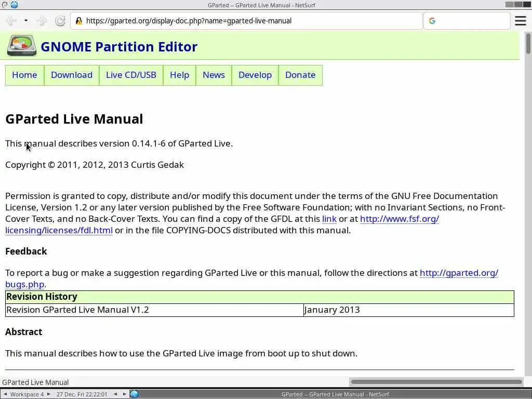Click the taskbar clock showing 27 Dec
The width and height of the screenshot is (532, 399).
(82, 394)
